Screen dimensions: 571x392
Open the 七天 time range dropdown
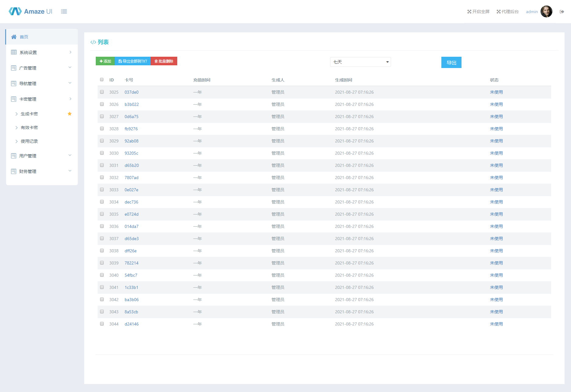360,62
